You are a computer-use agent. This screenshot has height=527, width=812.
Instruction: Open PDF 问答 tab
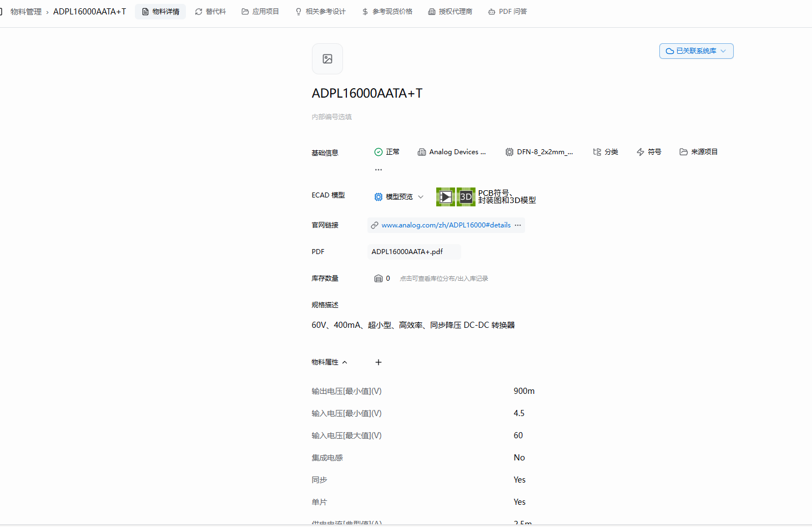pos(507,12)
